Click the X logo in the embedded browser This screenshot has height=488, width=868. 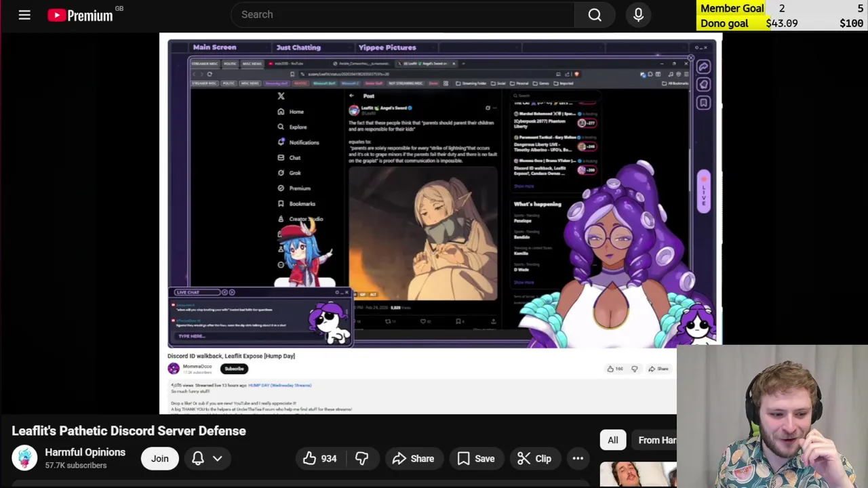[x=281, y=96]
